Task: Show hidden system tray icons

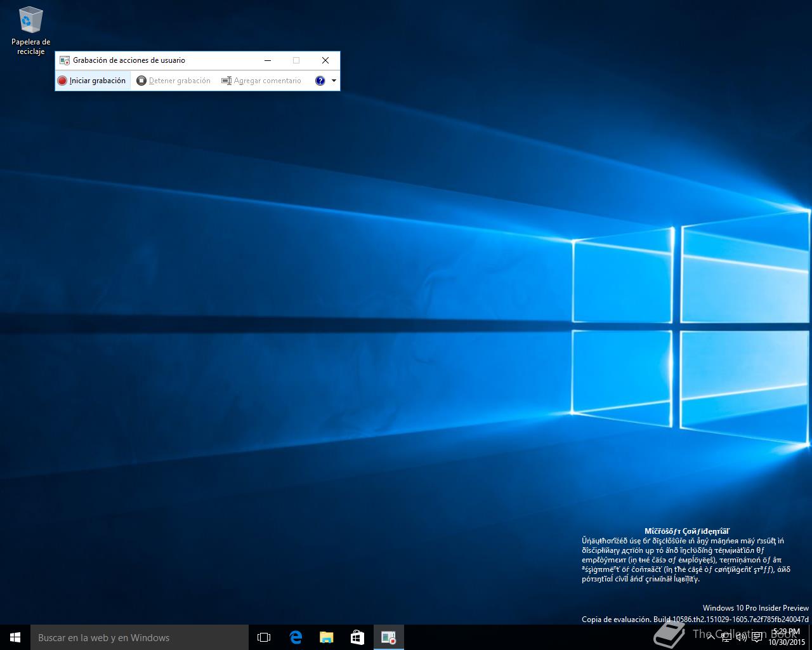Action: pyautogui.click(x=711, y=637)
